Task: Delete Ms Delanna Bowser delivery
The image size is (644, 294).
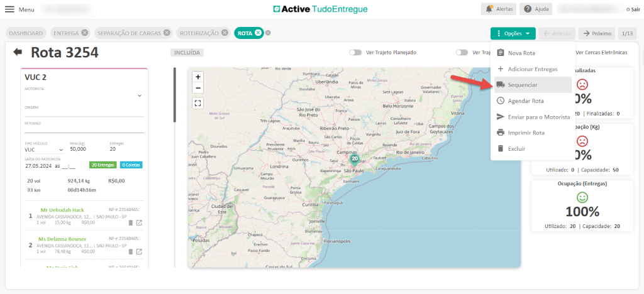Action: [131, 251]
